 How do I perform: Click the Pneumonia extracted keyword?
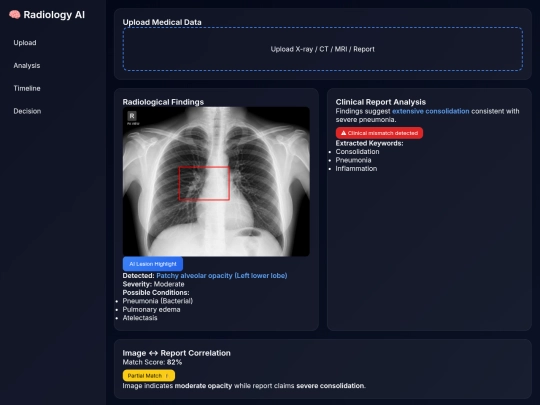click(353, 160)
